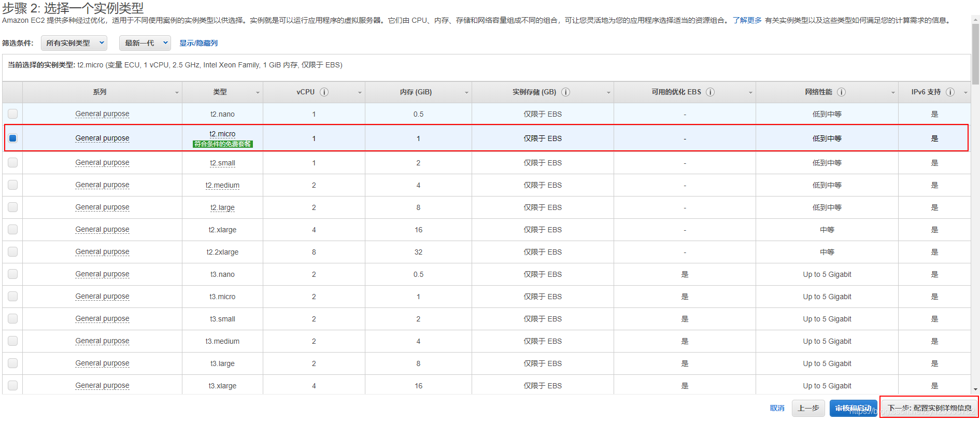This screenshot has height=421, width=980.
Task: Click the 网络性能 info icon
Action: coord(842,92)
